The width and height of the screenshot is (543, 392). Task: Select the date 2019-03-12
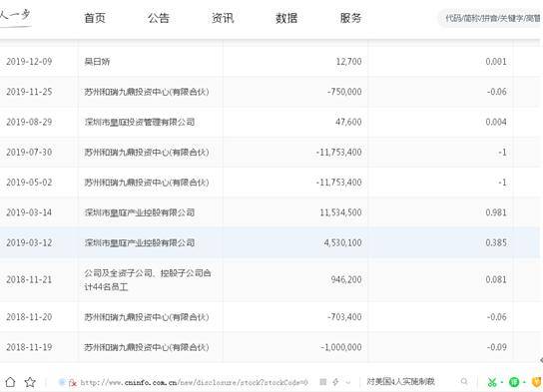pos(29,242)
